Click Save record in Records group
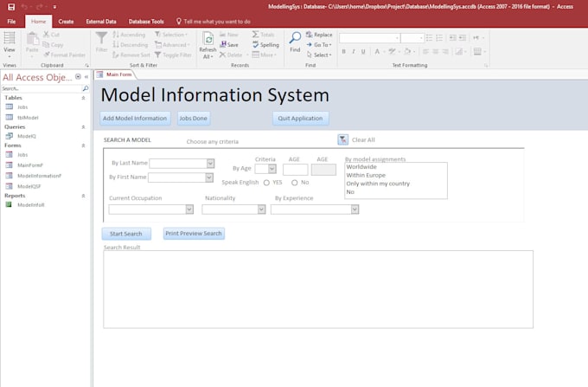 (x=229, y=45)
